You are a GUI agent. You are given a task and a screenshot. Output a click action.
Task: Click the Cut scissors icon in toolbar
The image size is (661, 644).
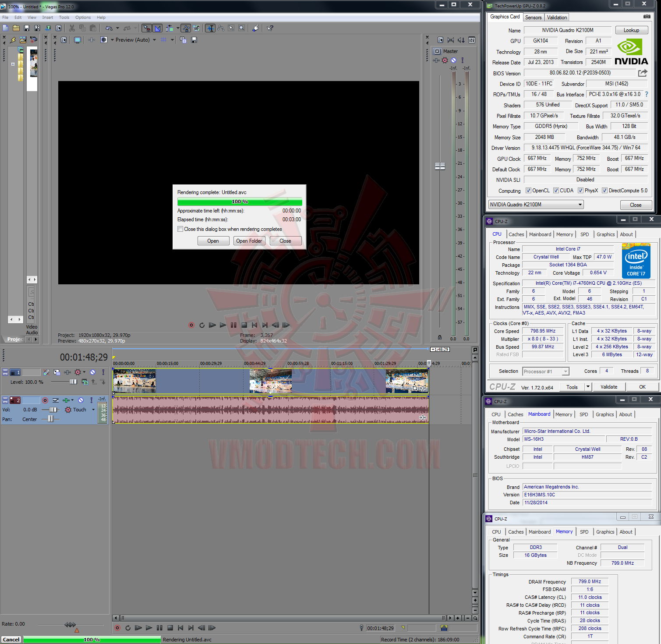pos(72,28)
